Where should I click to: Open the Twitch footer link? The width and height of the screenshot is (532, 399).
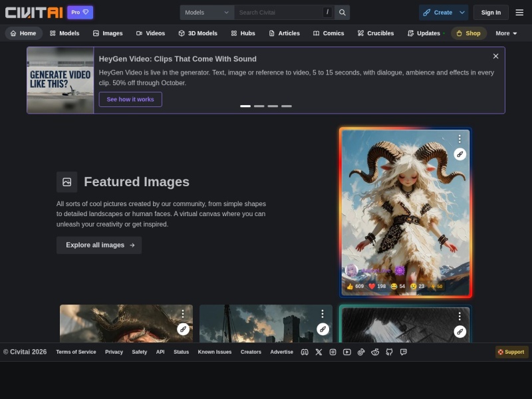(404, 352)
